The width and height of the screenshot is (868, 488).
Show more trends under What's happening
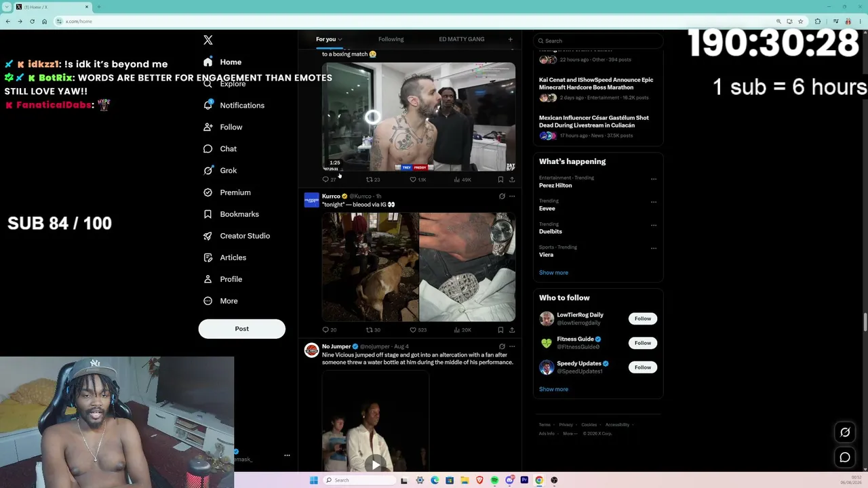(x=553, y=272)
